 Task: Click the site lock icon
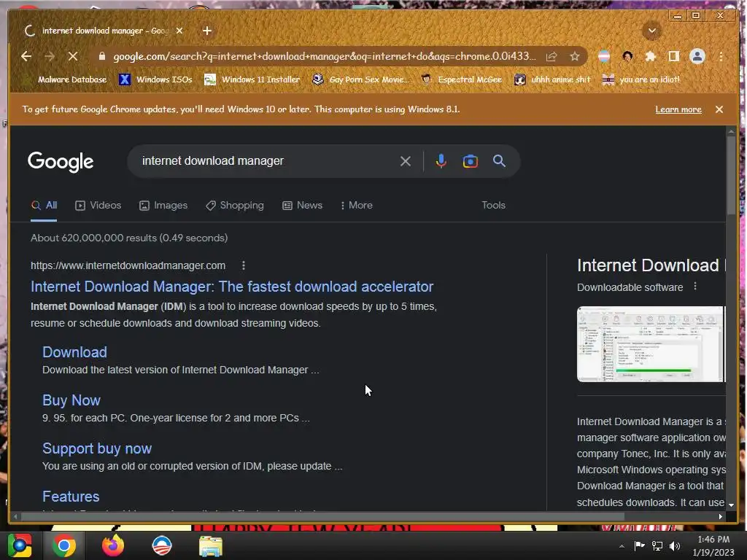pos(101,56)
